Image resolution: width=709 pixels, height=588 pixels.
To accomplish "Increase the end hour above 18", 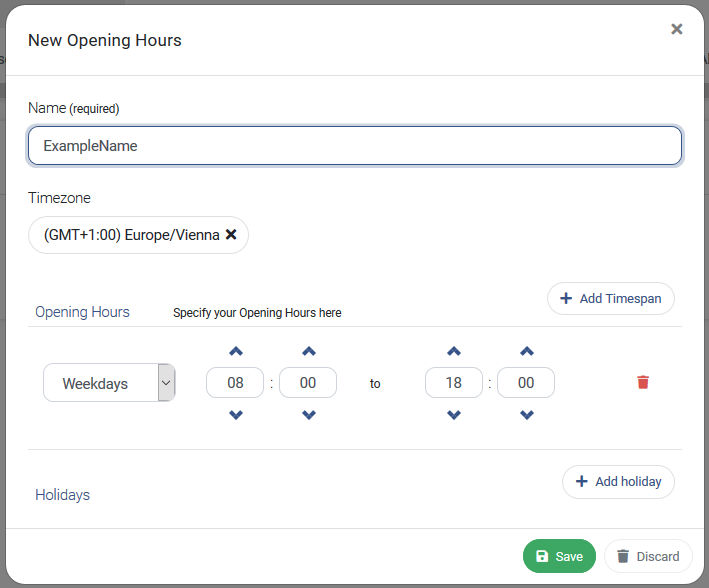I will click(x=454, y=351).
